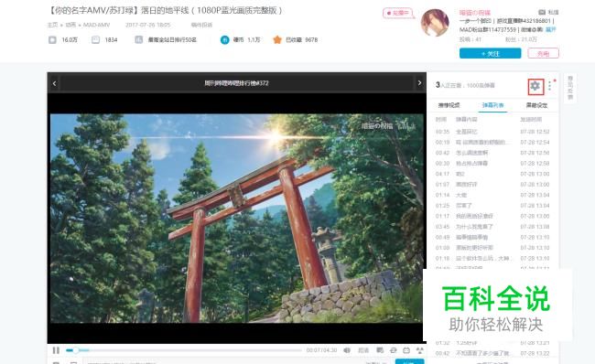
Task: Toggle widescreen mode icon in player bar
Action: click(406, 350)
